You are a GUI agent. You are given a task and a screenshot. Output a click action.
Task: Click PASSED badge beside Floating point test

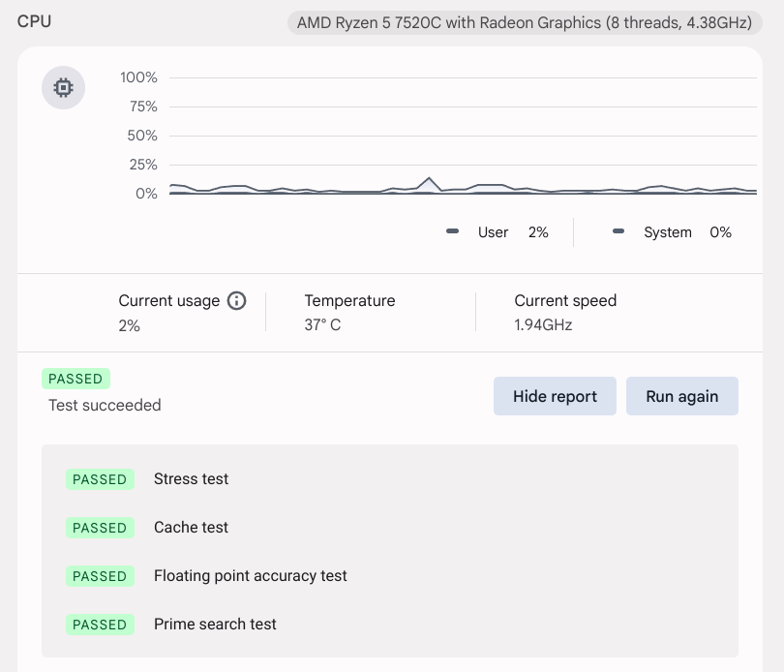tap(100, 576)
